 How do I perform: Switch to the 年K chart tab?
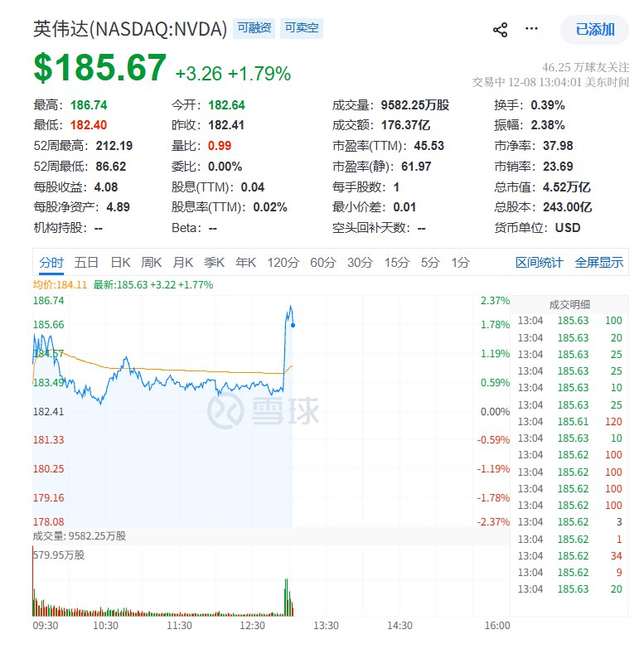tap(246, 263)
